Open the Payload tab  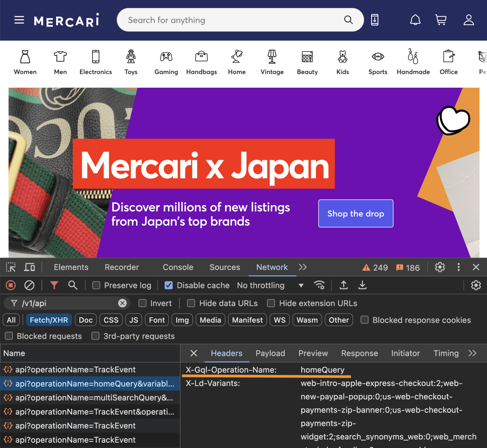click(x=270, y=353)
